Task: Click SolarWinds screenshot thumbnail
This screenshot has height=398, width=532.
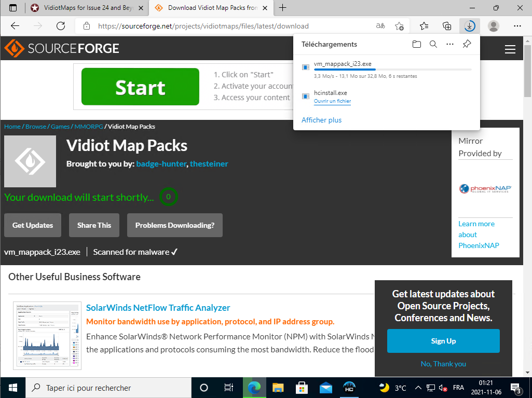Action: (47, 335)
